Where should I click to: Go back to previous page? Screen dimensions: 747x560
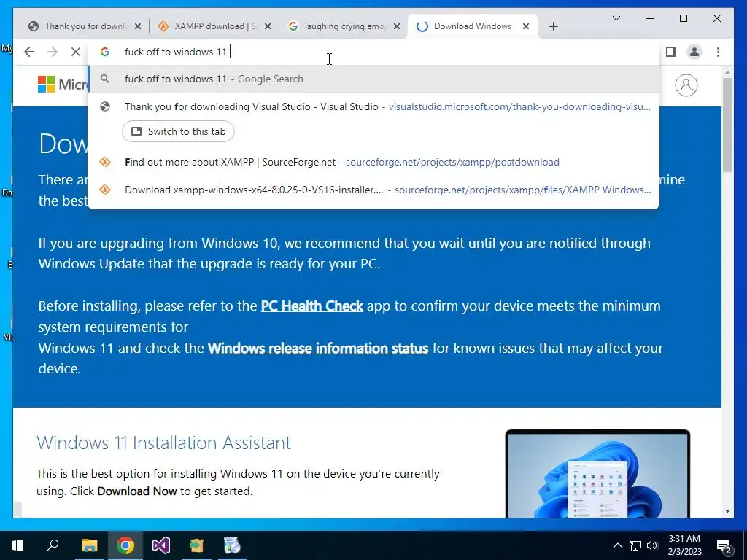point(29,52)
